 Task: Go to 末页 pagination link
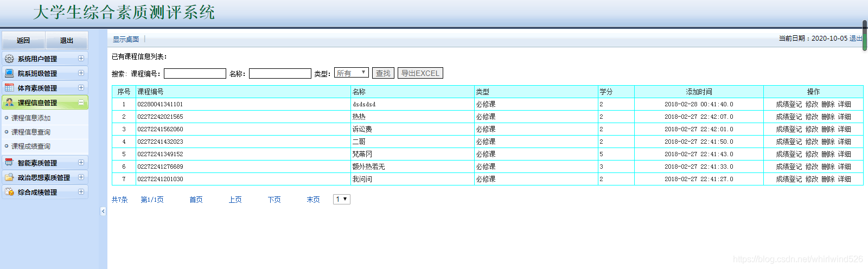pos(313,200)
